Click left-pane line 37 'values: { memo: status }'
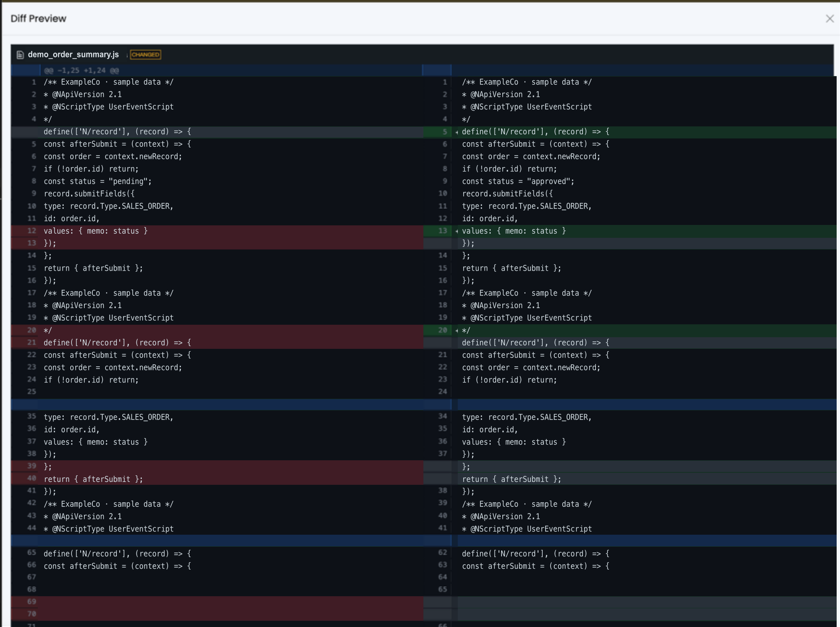The width and height of the screenshot is (840, 627). [x=96, y=442]
